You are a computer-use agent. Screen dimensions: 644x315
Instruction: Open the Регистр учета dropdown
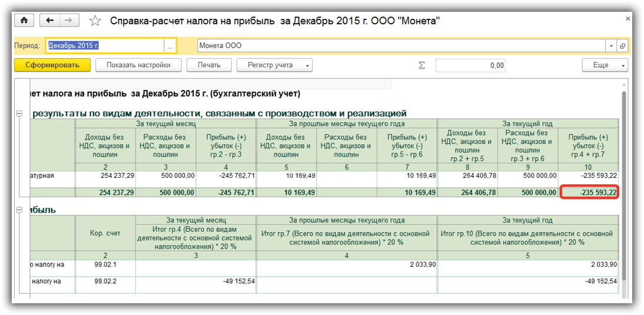tap(274, 65)
